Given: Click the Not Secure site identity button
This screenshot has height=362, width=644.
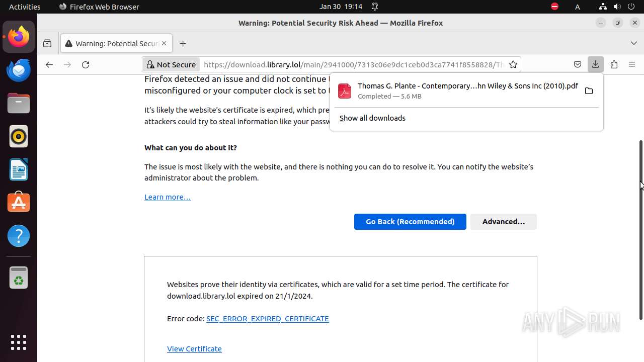Looking at the screenshot, I should click(x=171, y=64).
